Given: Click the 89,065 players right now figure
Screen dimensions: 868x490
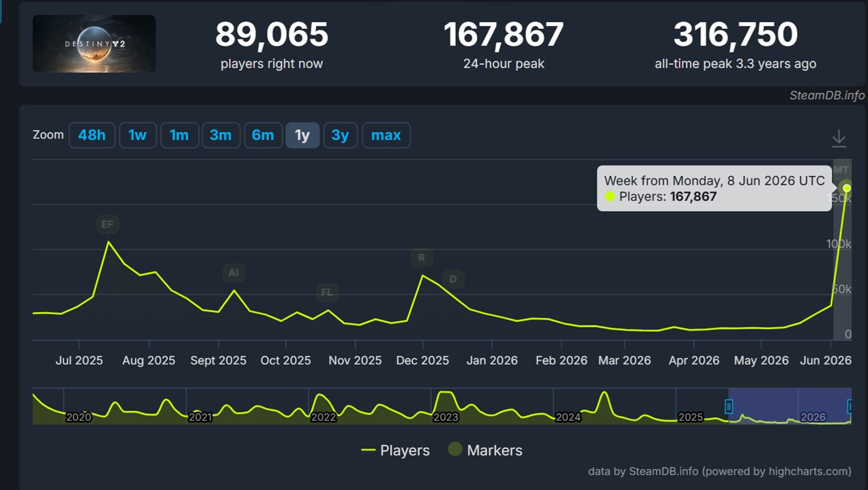Looking at the screenshot, I should pos(272,34).
